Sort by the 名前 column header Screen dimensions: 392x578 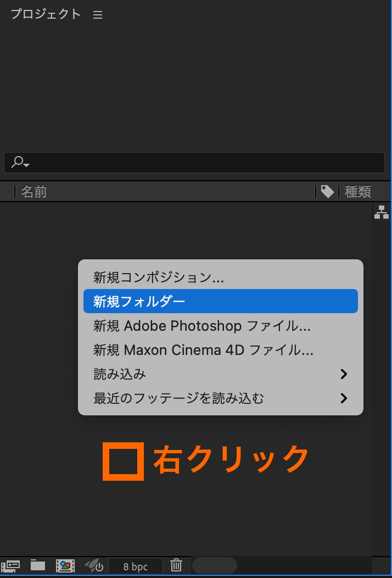click(x=34, y=191)
